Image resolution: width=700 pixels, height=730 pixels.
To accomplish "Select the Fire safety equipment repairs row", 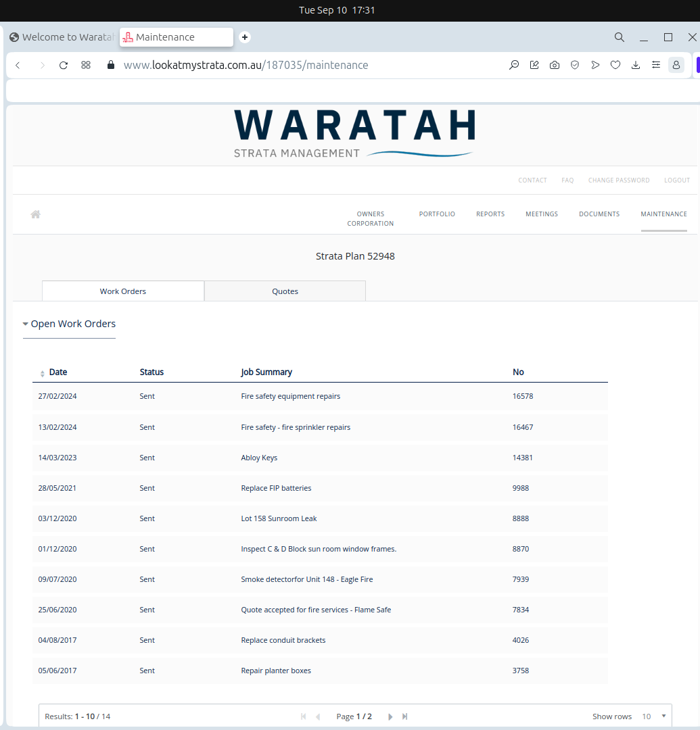I will [320, 396].
